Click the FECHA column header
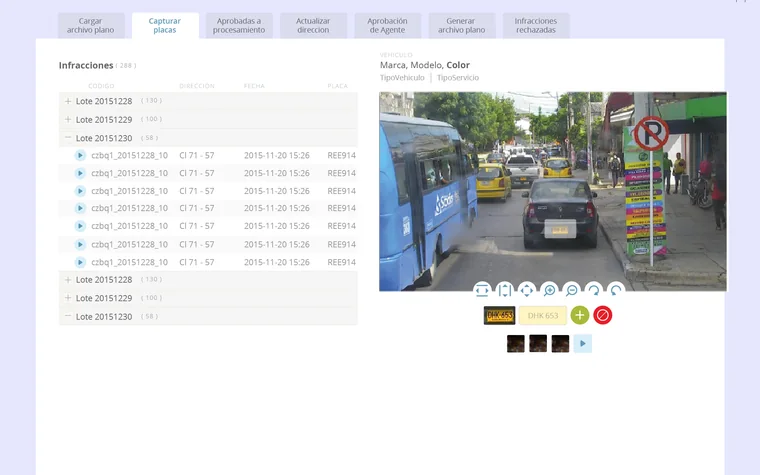 point(254,86)
